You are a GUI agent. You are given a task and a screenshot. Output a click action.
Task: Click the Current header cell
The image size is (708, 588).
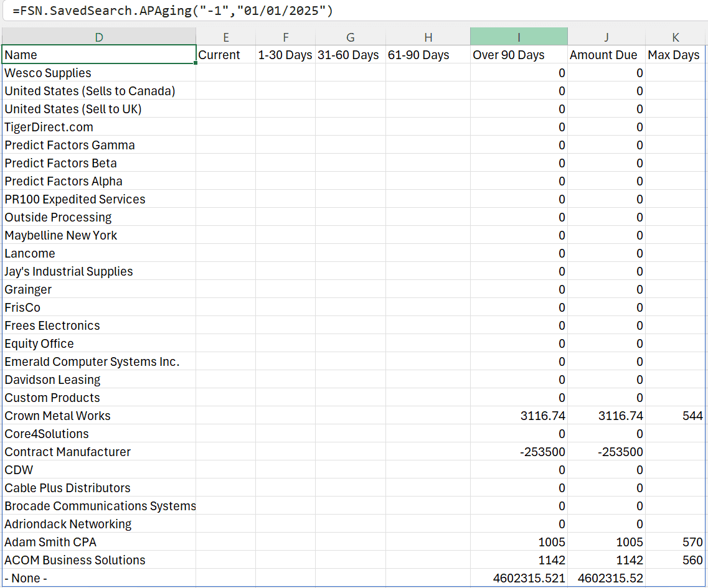(226, 55)
